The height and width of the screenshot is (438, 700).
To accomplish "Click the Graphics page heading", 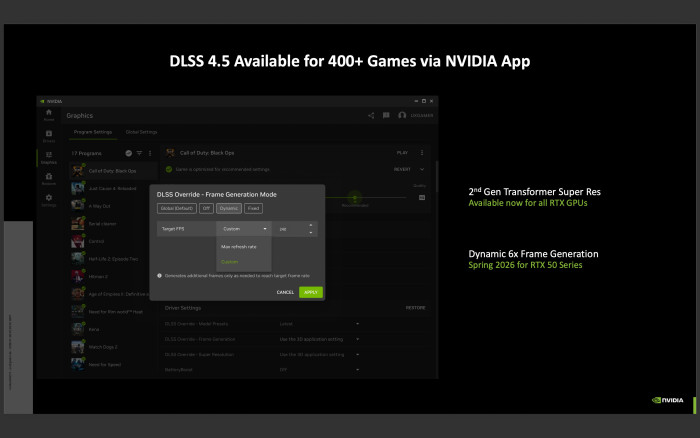I will click(80, 116).
